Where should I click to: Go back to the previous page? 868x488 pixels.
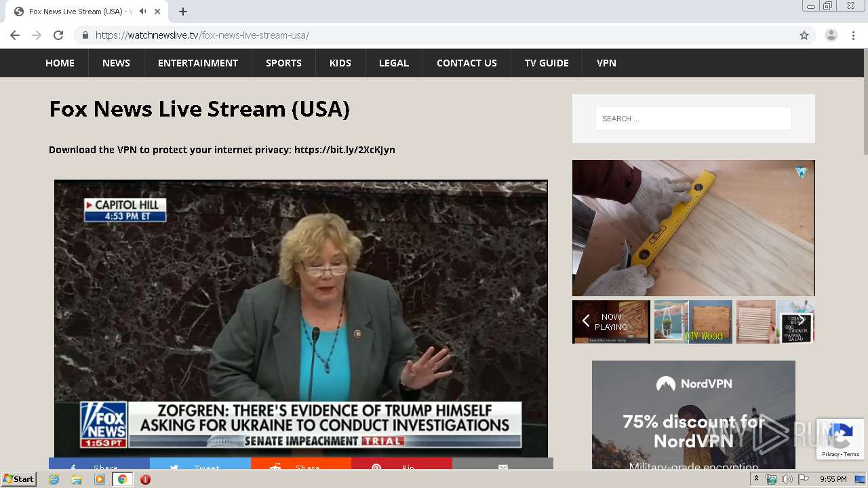coord(15,35)
